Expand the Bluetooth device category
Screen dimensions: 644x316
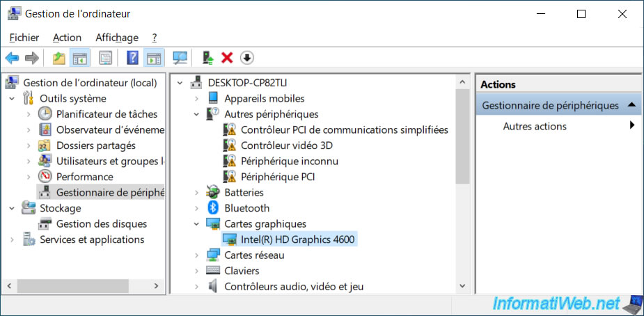pos(197,209)
